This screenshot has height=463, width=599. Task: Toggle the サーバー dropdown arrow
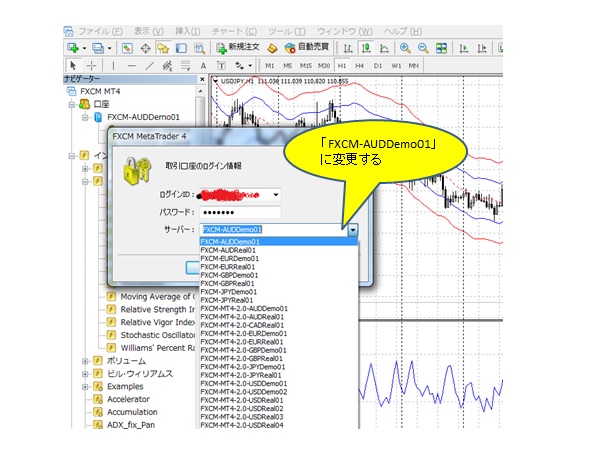(x=353, y=230)
